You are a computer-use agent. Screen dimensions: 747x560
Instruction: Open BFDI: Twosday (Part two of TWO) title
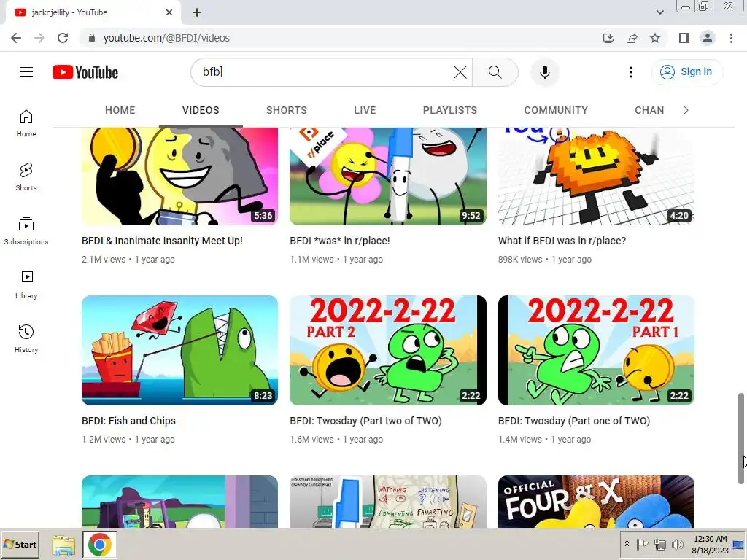(366, 421)
